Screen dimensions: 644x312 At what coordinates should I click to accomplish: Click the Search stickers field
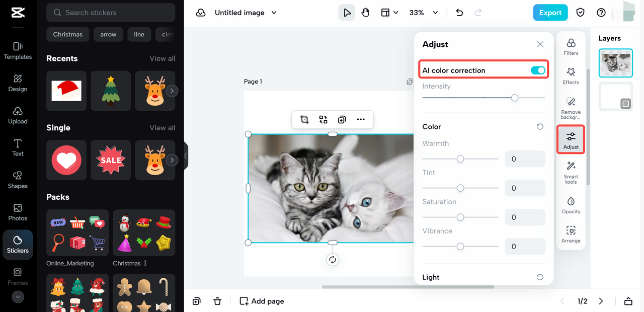pos(111,13)
